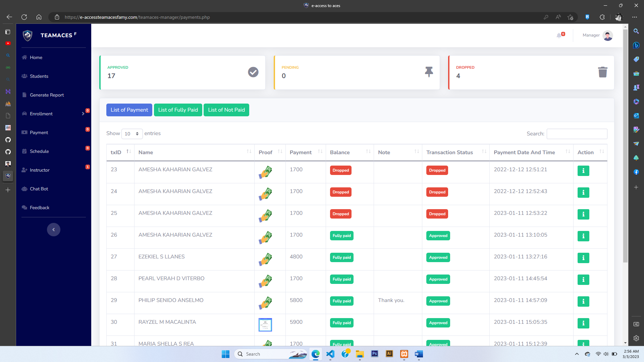Image resolution: width=644 pixels, height=362 pixels.
Task: Expand the Enrollment menu chevron
Action: point(83,114)
